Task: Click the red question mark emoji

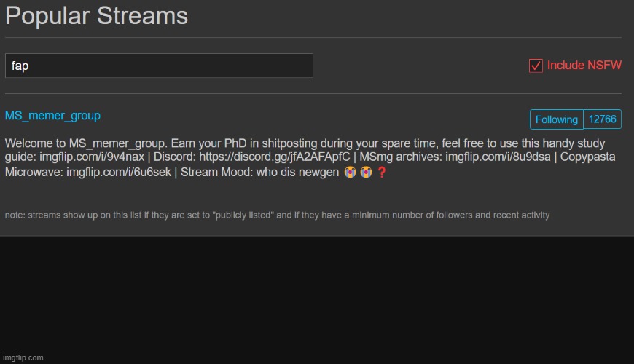Action: coord(381,173)
